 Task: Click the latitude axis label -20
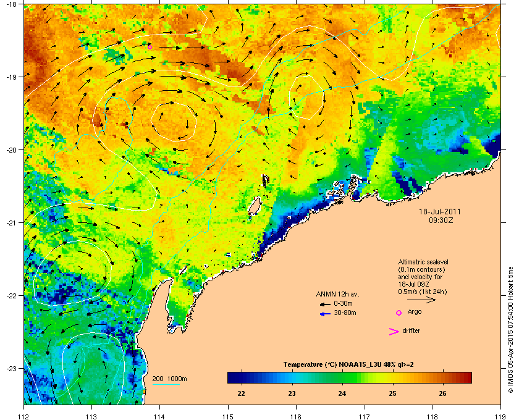click(x=11, y=150)
